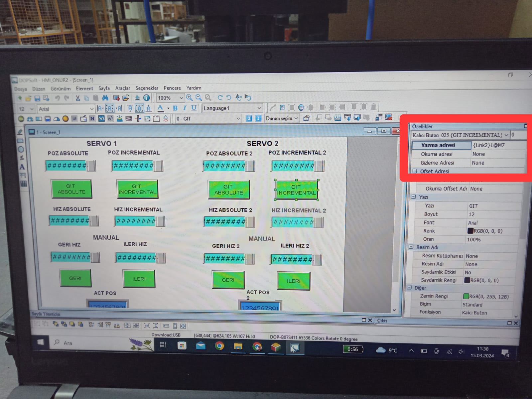
Task: Select the keypad element tool
Action: click(x=129, y=119)
